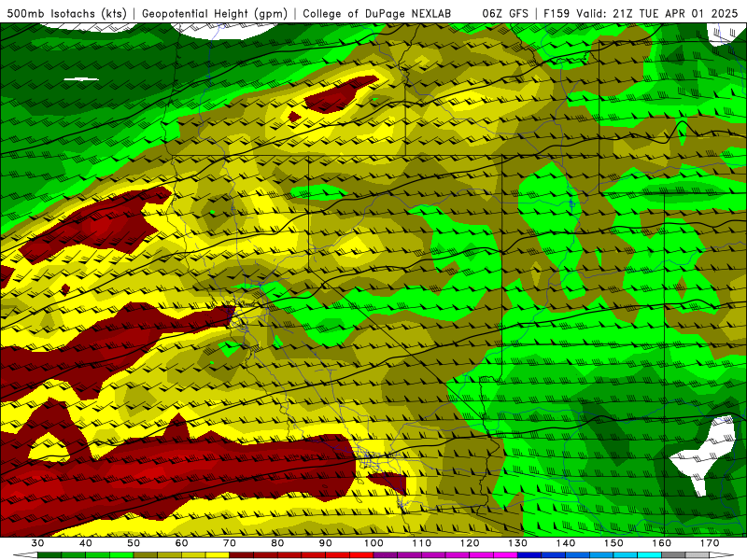The height and width of the screenshot is (560, 747).
Task: Select the dark red 70-75 kt legend swatch
Action: 242,555
